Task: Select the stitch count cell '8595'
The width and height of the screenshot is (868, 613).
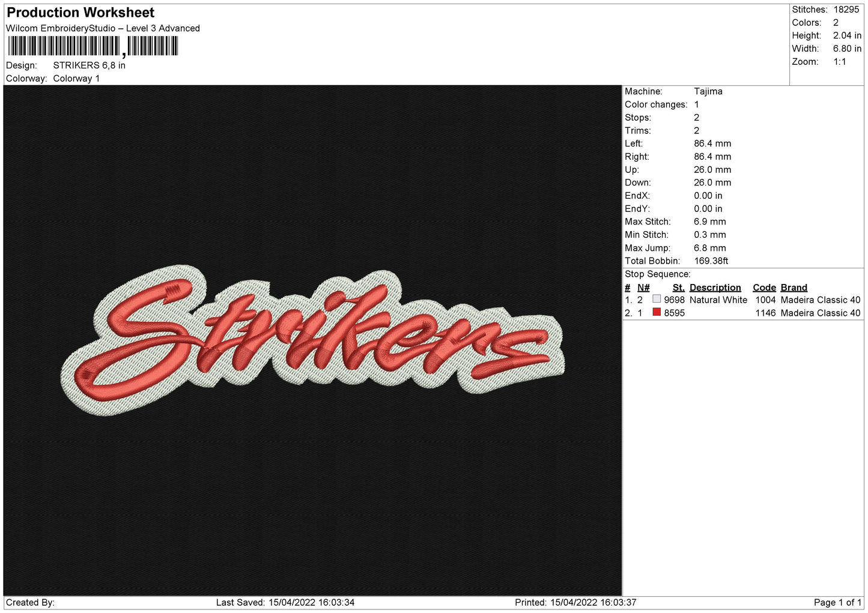Action: pyautogui.click(x=674, y=313)
